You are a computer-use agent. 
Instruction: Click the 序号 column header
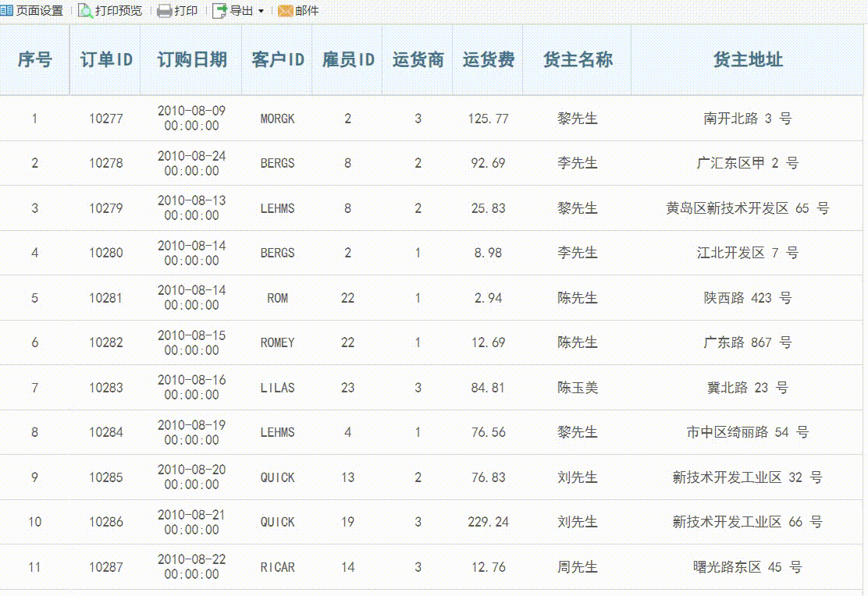(34, 60)
